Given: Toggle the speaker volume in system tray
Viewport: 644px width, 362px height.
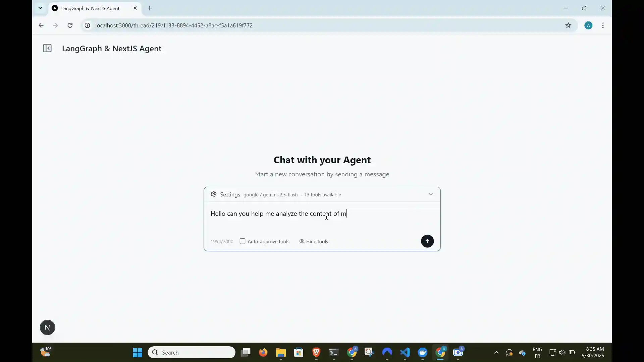Looking at the screenshot, I should point(562,352).
